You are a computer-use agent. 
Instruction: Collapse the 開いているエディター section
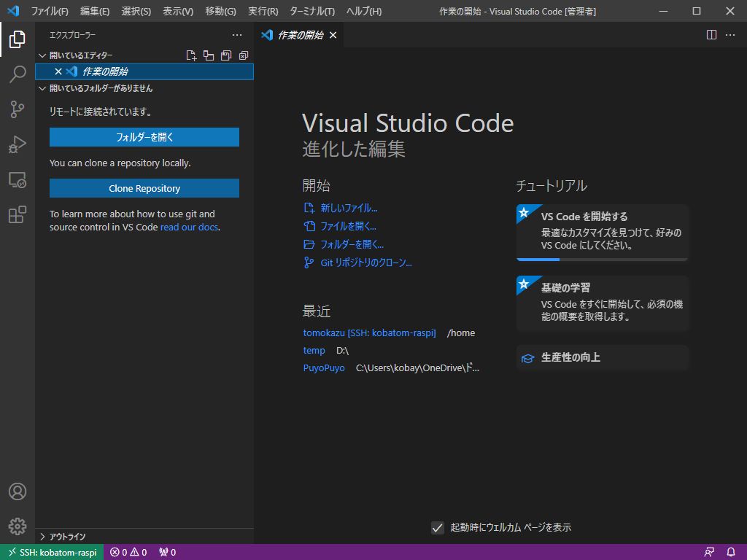pos(42,55)
